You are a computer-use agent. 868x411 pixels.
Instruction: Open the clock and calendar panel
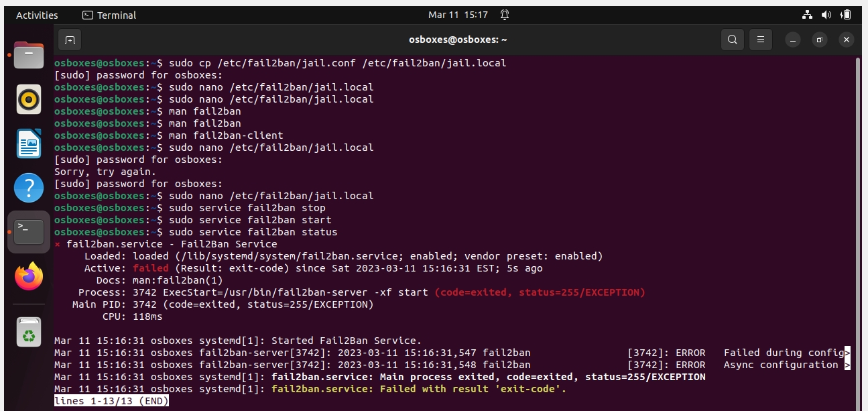pos(458,15)
